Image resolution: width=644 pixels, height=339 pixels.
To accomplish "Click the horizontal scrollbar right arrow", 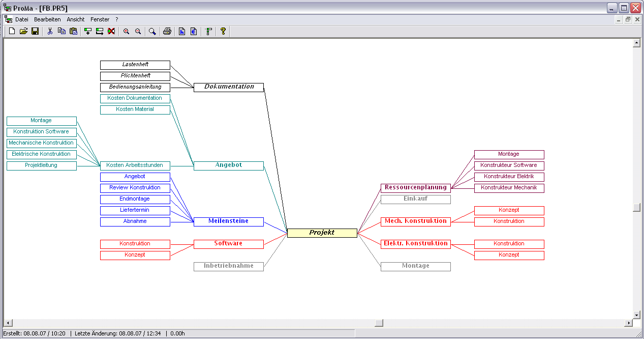I will (629, 323).
